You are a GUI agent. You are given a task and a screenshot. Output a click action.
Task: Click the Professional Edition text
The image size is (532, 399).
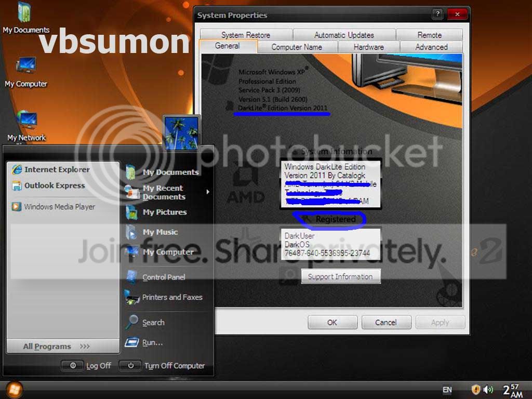tap(267, 82)
